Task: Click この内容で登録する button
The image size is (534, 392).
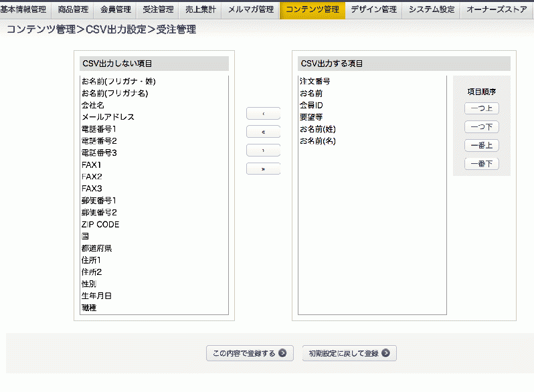Action: (250, 353)
